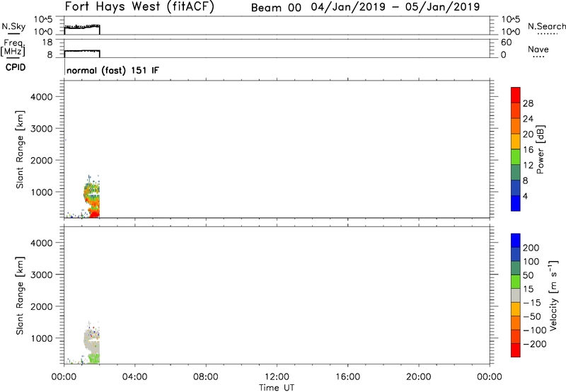This screenshot has height=392, width=566.
Task: Click the 'Nave' legend label
Action: 538,49
